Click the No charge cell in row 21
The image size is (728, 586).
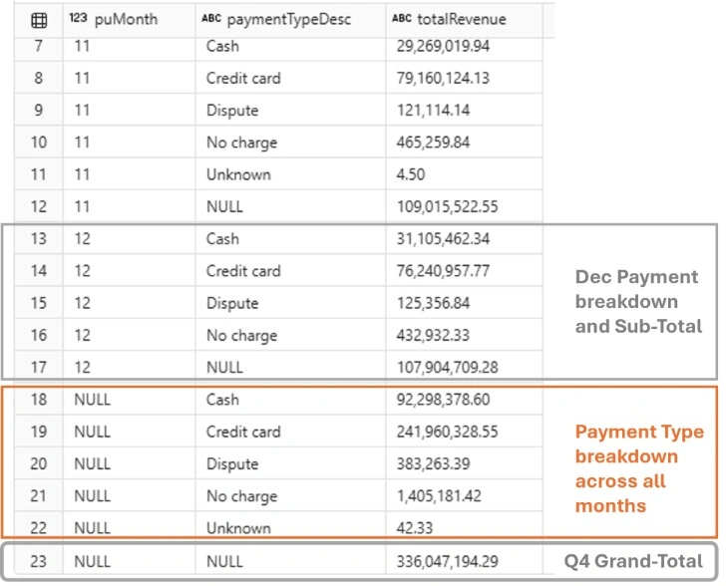point(242,496)
